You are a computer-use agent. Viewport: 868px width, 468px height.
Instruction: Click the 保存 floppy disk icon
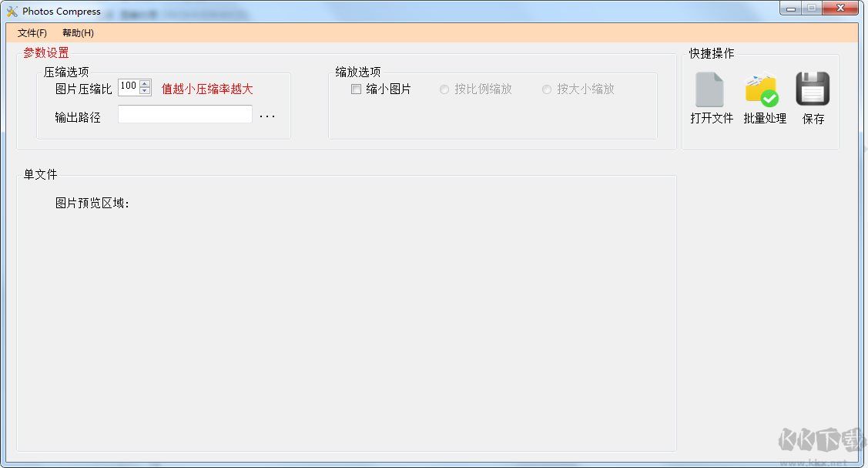pos(812,89)
